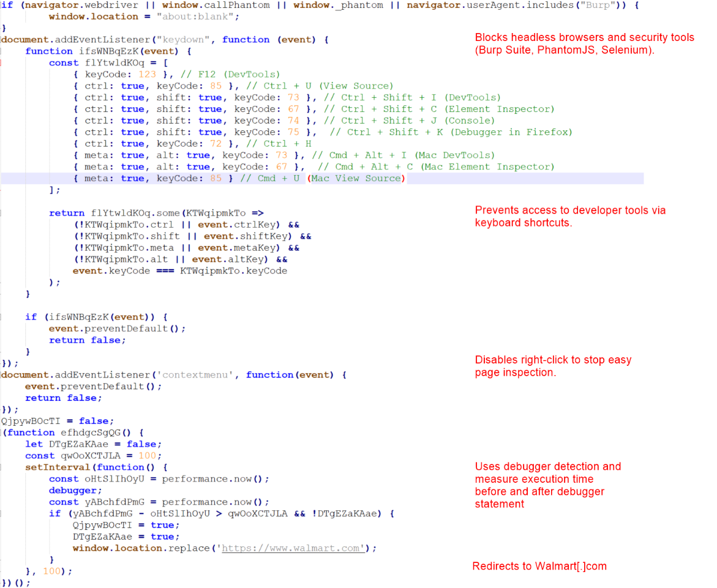The image size is (717, 588).
Task: Click the Ctrl + Shift + J (Console) comment
Action: pos(409,121)
